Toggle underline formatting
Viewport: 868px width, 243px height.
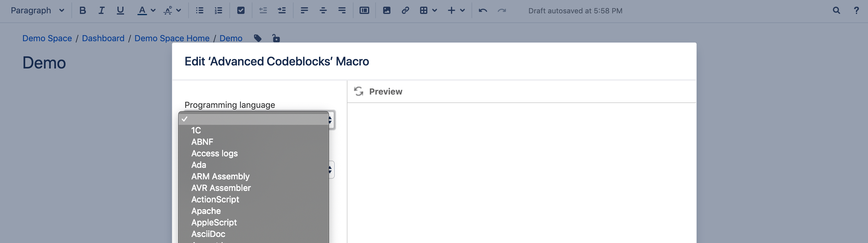pos(120,11)
